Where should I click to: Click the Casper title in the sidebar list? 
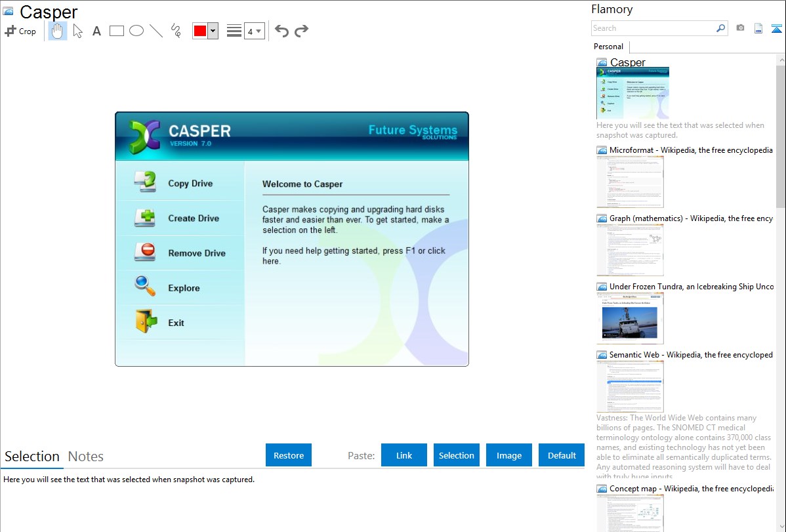pos(628,62)
